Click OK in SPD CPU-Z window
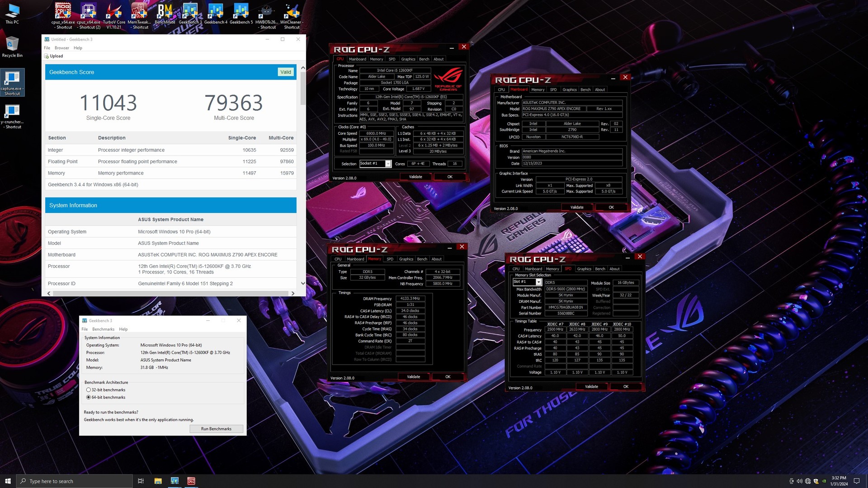 pyautogui.click(x=626, y=387)
